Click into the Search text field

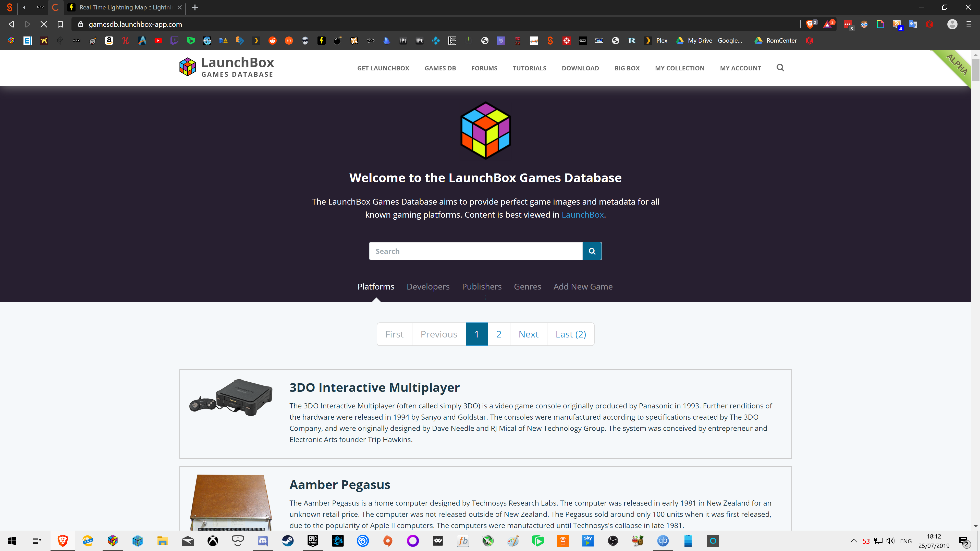click(x=475, y=251)
